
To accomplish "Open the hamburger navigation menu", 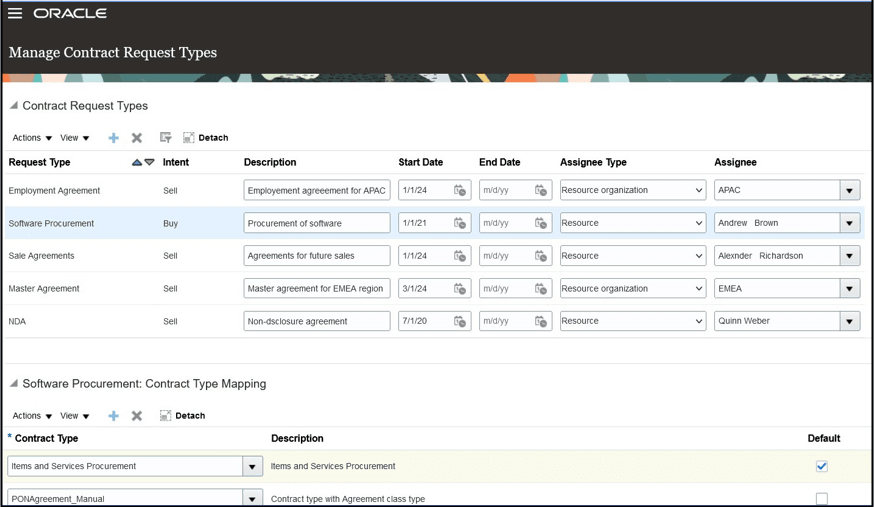I will click(15, 13).
